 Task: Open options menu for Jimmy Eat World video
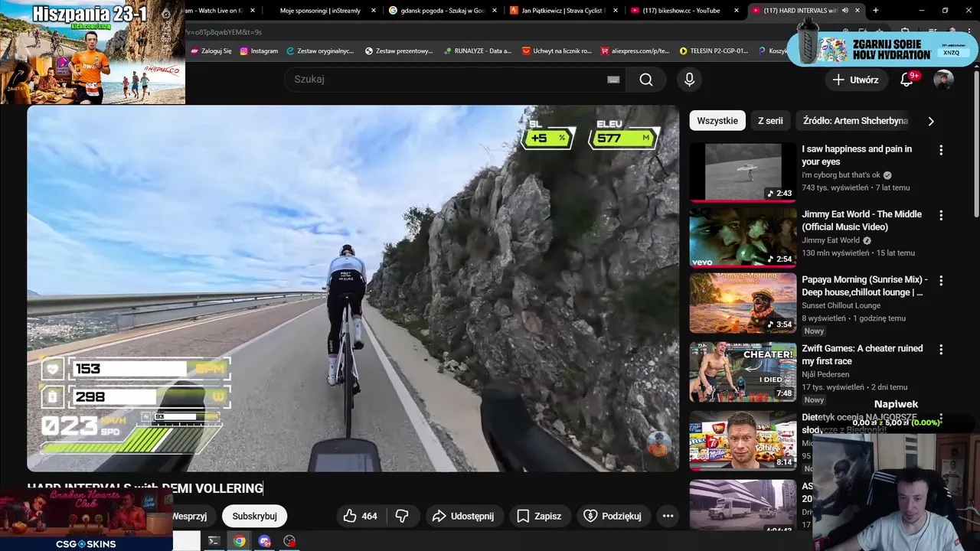(941, 216)
